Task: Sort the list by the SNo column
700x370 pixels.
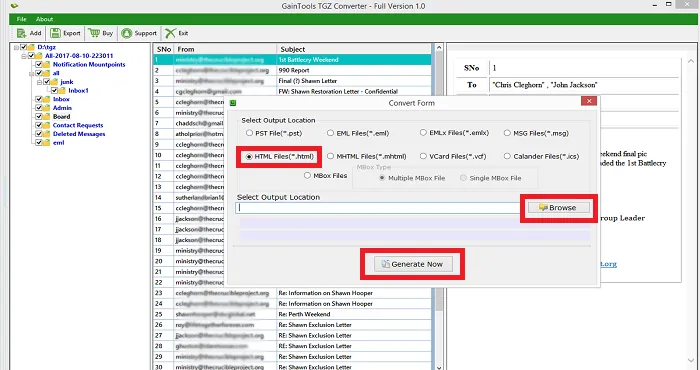Action: click(x=164, y=49)
